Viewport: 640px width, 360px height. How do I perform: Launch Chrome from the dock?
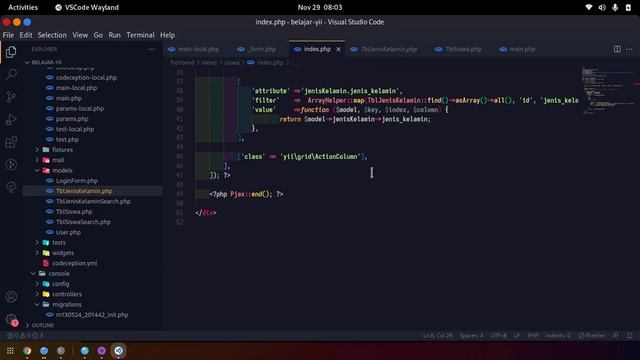[x=27, y=351]
